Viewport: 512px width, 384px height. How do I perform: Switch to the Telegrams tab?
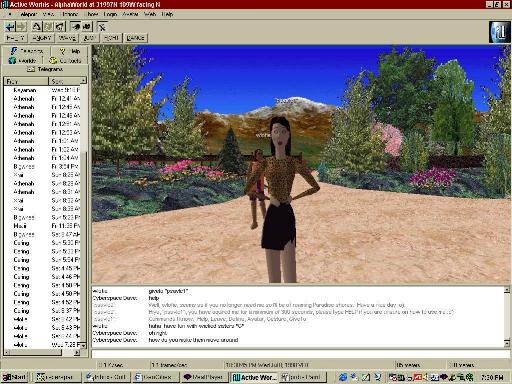click(45, 69)
